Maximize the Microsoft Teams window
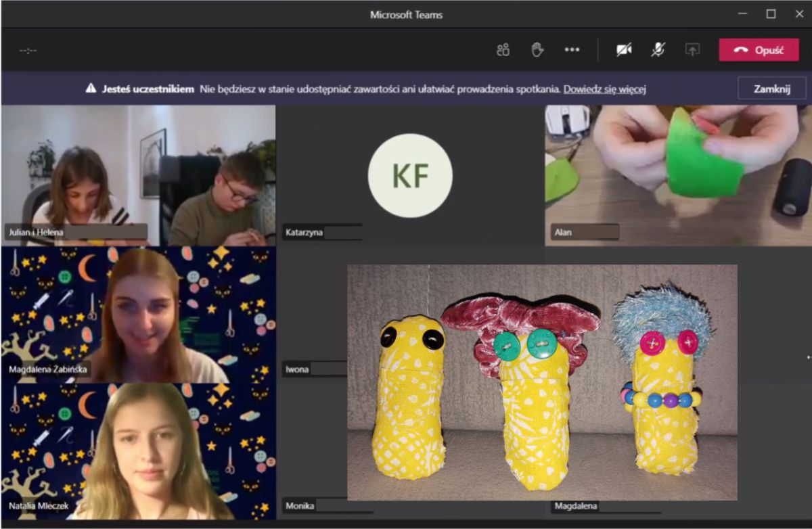Screen dimensions: 812x529 coord(771,14)
